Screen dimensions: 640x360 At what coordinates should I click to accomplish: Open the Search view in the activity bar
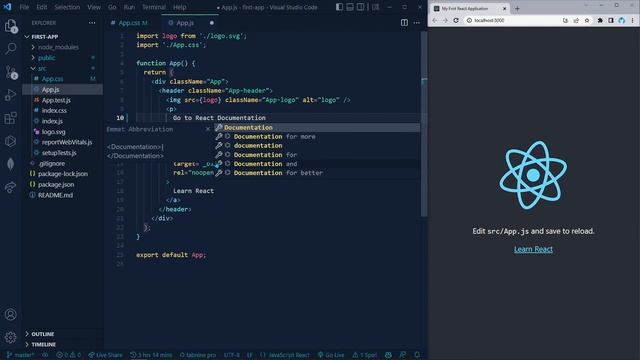tap(11, 49)
